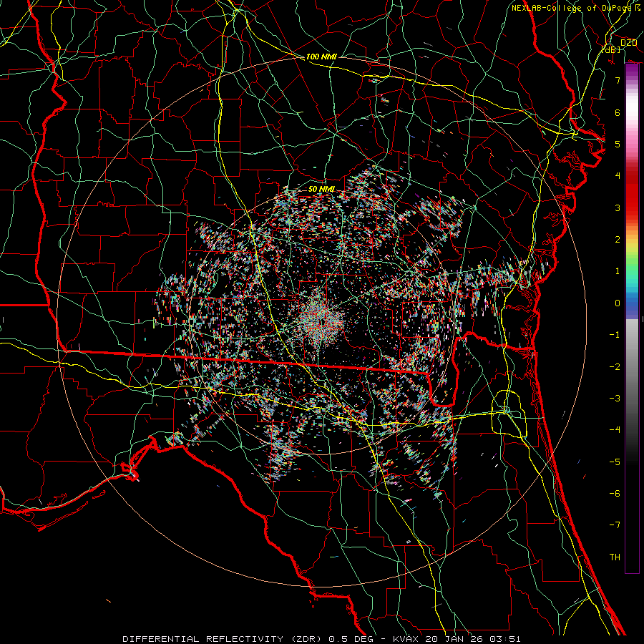
Task: Click the "[dB]" unit label
Action: pos(611,49)
